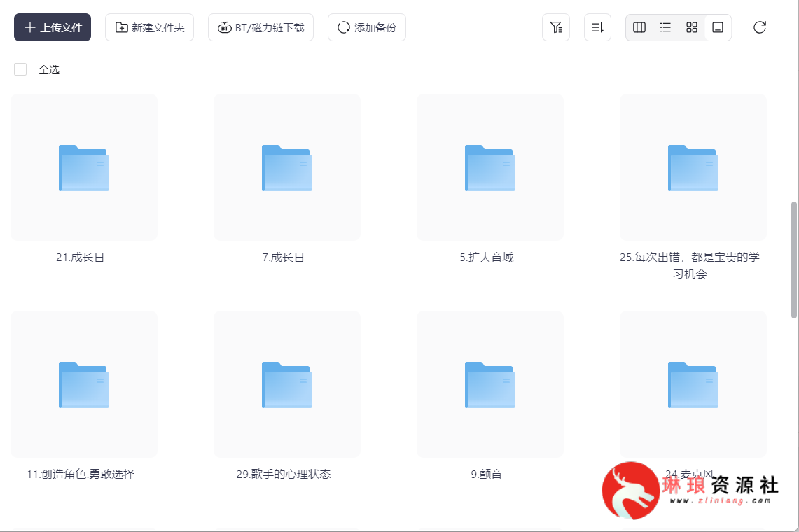
Task: Select the 7.成长日 folder name
Action: 284,258
